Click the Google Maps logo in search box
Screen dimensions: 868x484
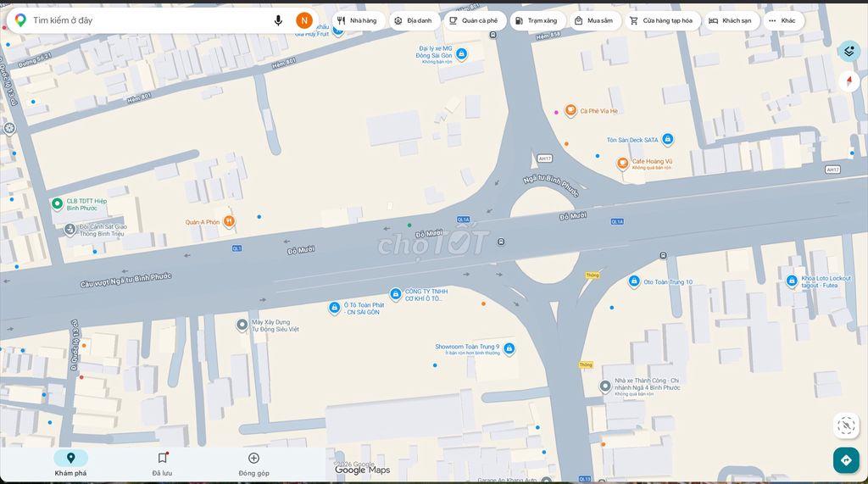pyautogui.click(x=20, y=20)
